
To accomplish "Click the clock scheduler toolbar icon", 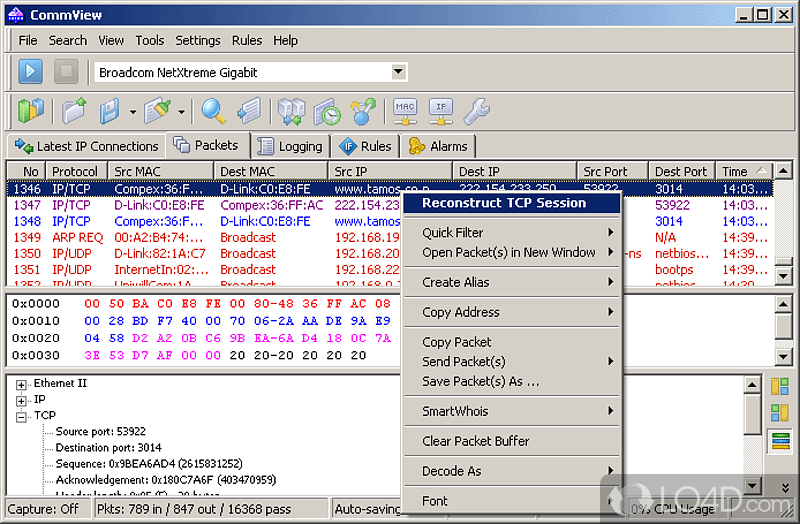I will click(x=327, y=110).
